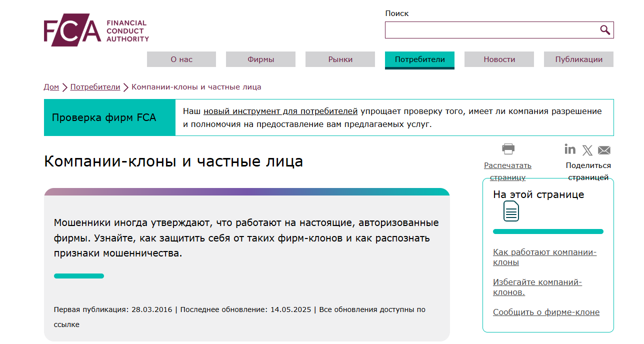Open the Рынки menu
This screenshot has height=344, width=644.
coord(340,59)
